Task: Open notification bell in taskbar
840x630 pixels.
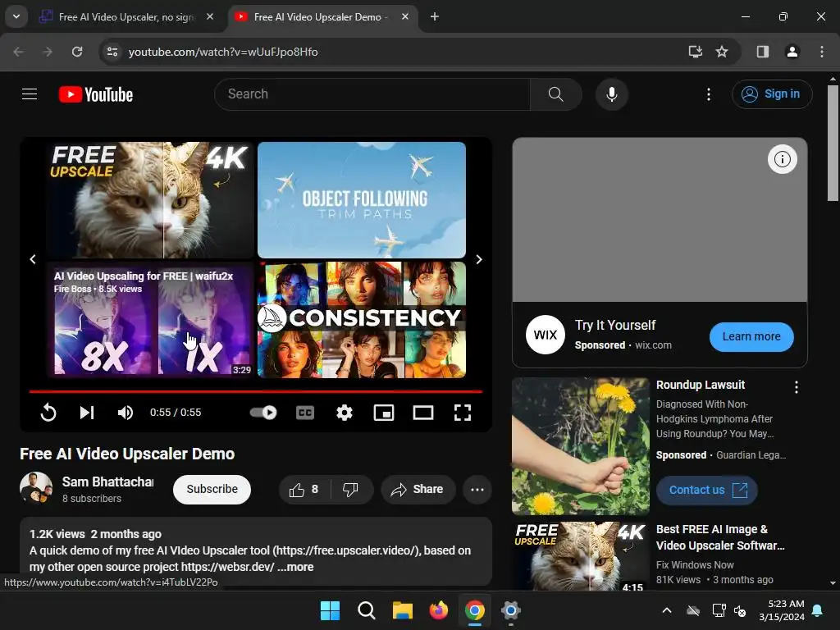Action: pos(818,610)
